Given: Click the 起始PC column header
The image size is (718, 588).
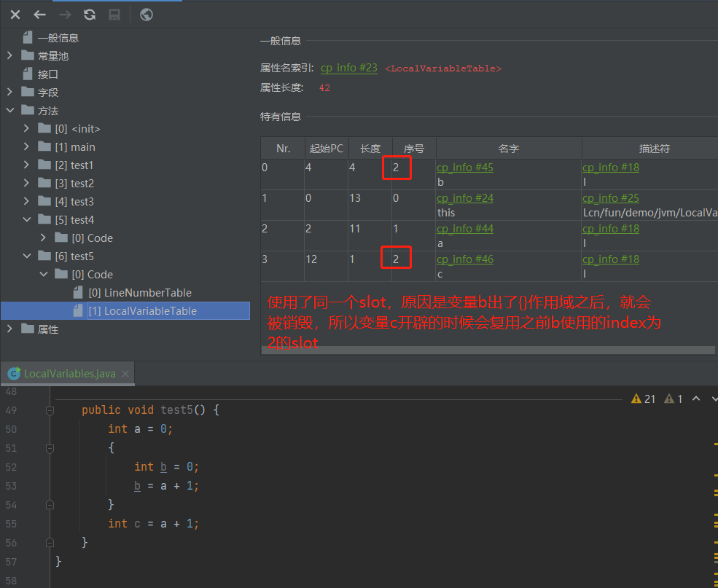Looking at the screenshot, I should tap(327, 148).
